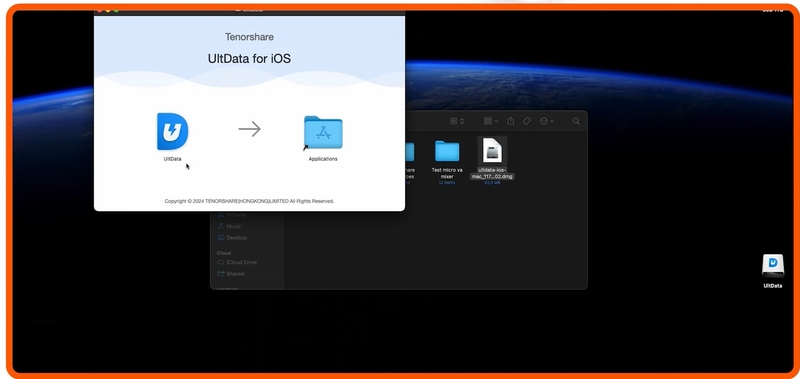Open the Finder group-by grid dropdown

pos(491,121)
